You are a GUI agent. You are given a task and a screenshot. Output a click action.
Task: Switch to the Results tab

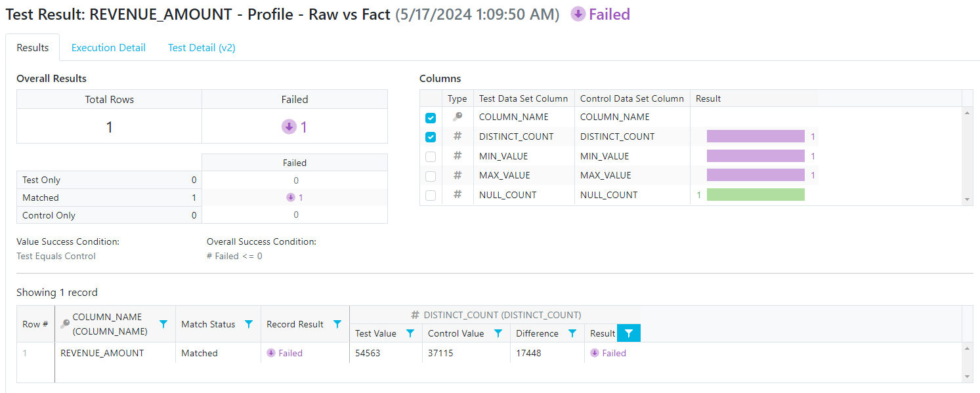[x=33, y=47]
